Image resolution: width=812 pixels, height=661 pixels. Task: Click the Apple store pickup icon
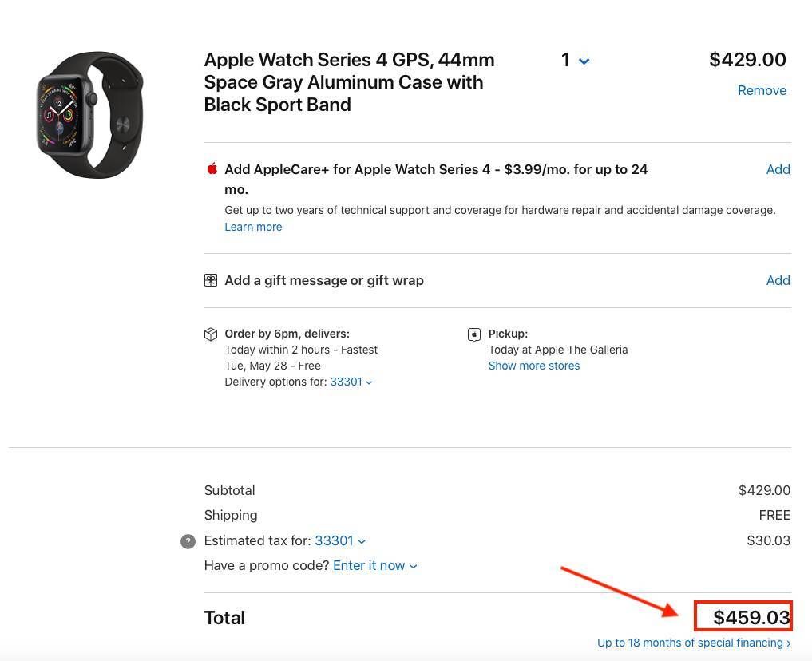[x=473, y=335]
